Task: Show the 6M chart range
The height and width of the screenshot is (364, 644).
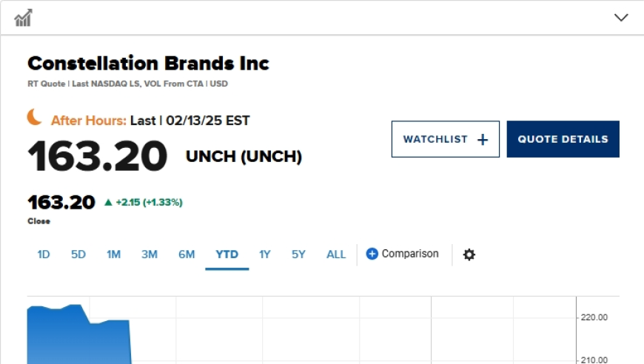Action: point(187,255)
